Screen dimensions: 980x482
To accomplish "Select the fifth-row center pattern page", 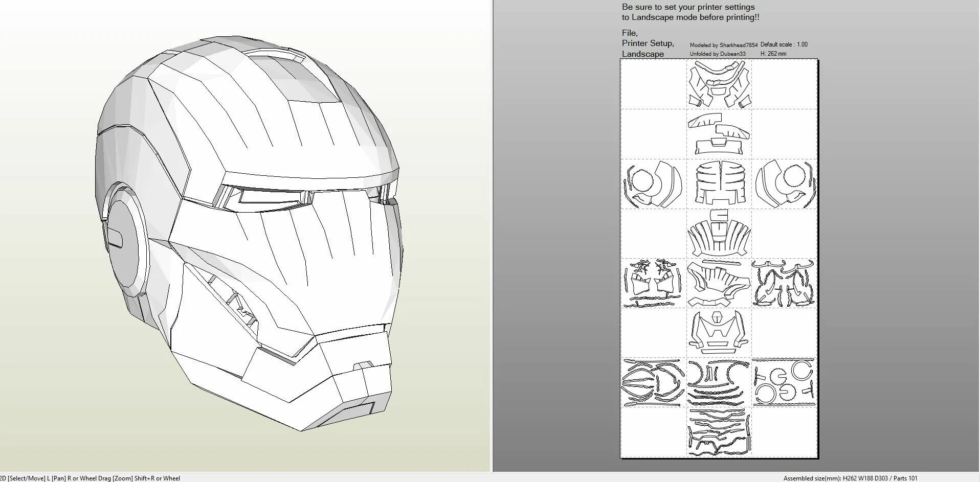I will click(x=719, y=283).
